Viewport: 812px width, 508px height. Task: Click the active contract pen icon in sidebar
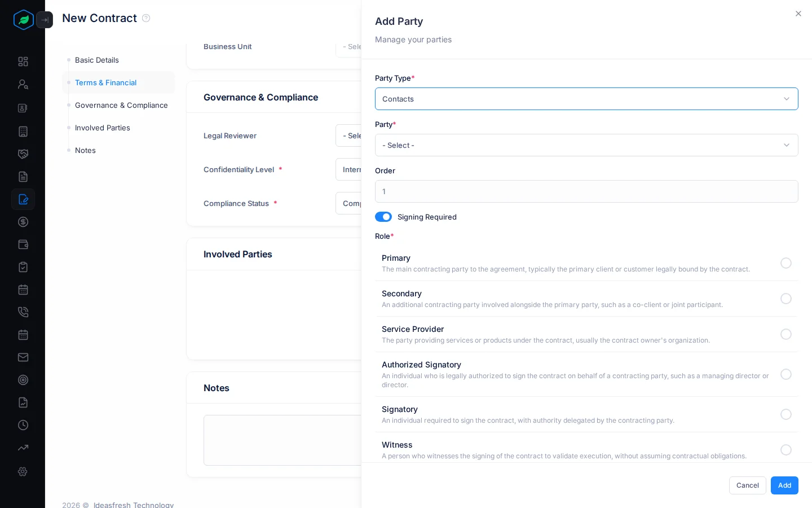[23, 199]
